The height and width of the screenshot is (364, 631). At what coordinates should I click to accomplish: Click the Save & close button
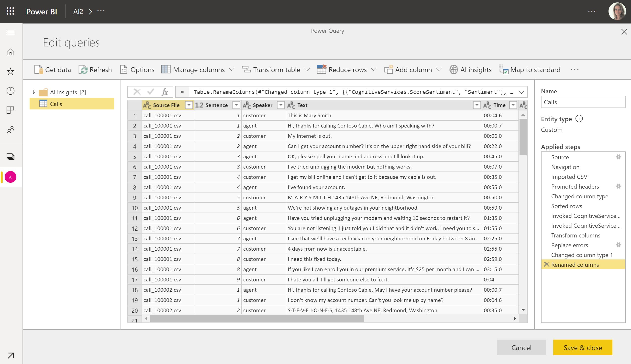(583, 347)
